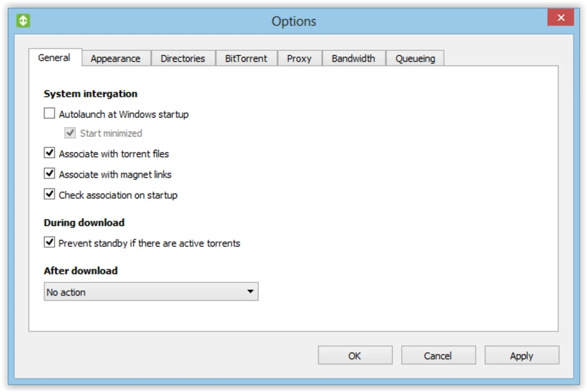The image size is (587, 392).
Task: Show the Bandwidth tab
Action: tap(353, 58)
